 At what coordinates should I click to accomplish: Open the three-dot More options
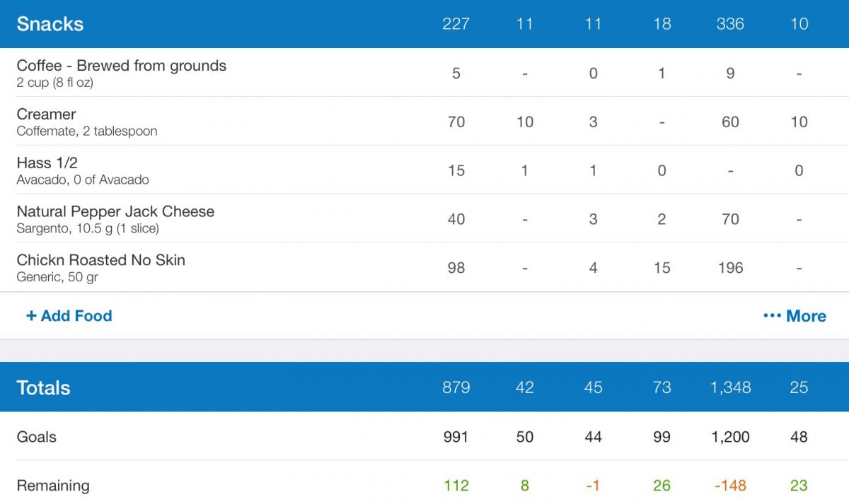(795, 316)
